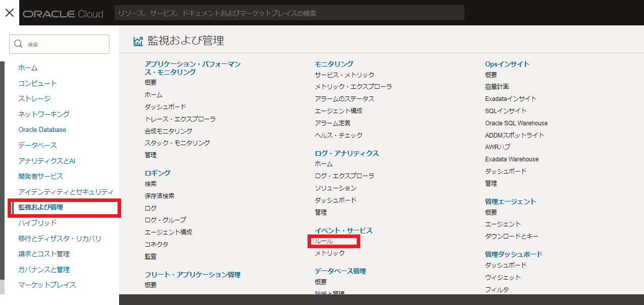
Task: Open アイデンティティとセキュリティ menu item
Action: 66,192
